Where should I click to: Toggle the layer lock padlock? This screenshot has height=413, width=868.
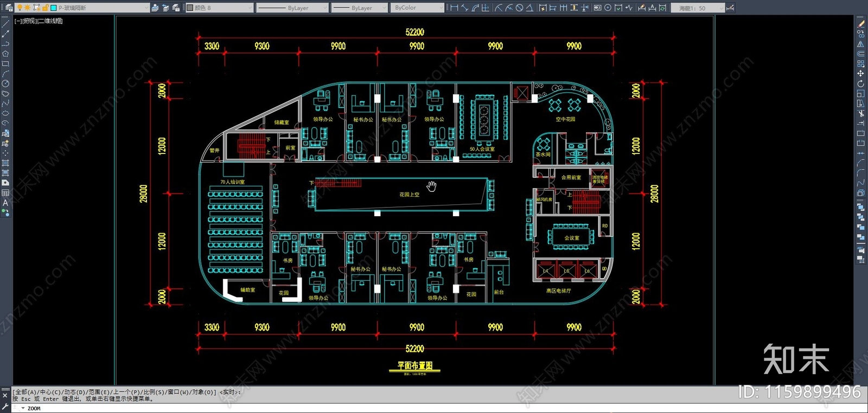(x=45, y=8)
